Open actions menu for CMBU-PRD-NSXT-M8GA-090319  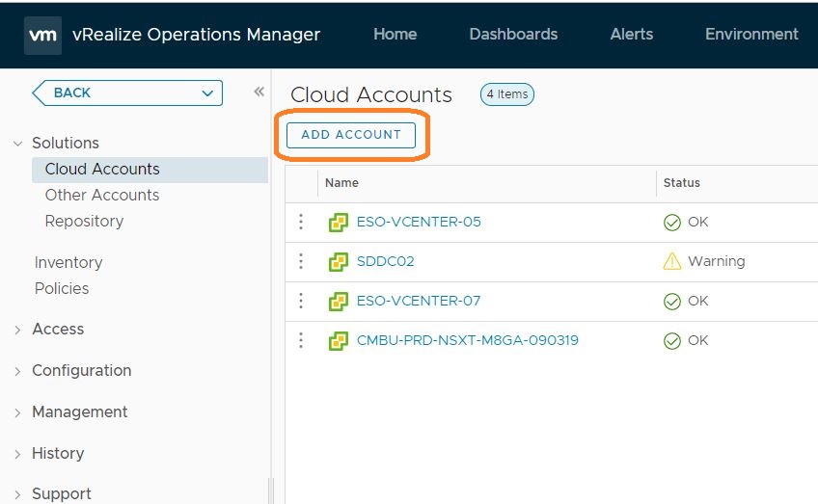(301, 341)
